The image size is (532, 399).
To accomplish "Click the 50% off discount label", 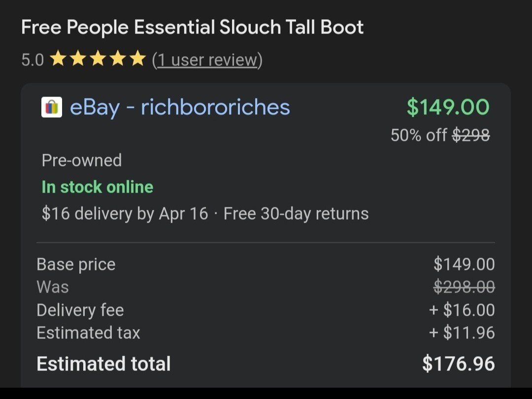I will (x=418, y=135).
